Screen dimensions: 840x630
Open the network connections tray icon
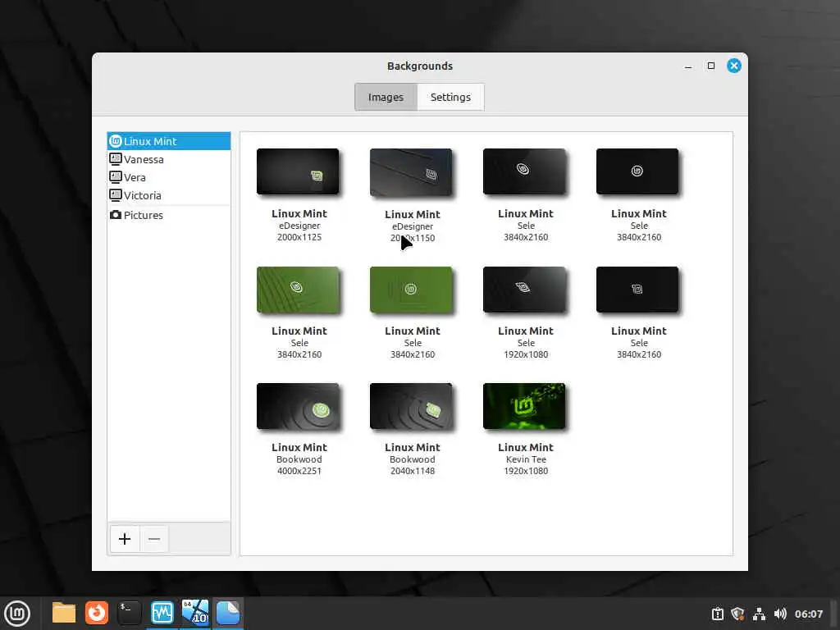(759, 614)
